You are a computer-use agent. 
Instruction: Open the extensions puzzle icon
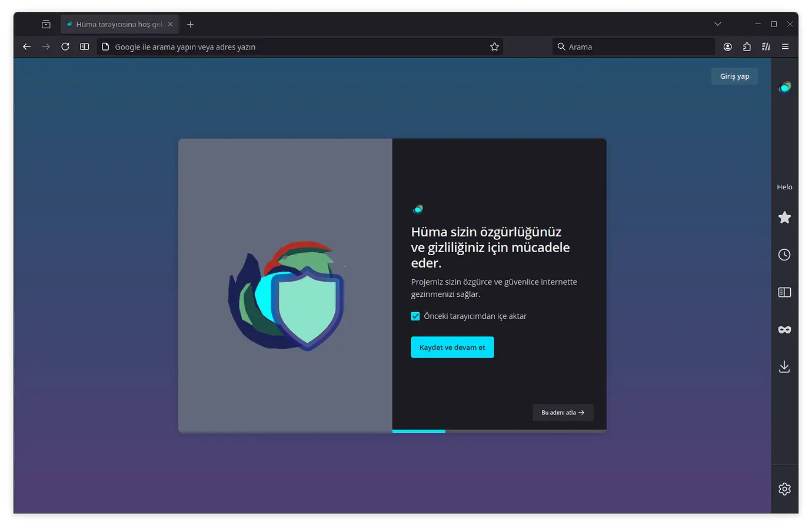747,47
